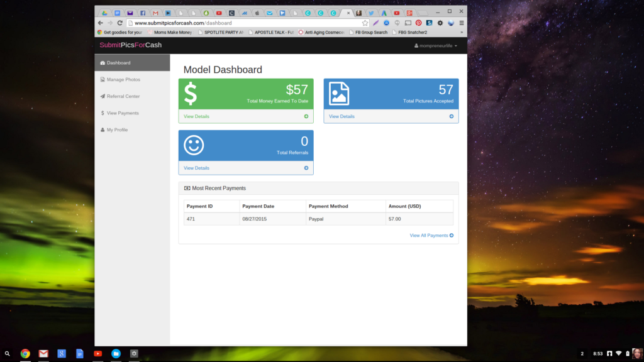This screenshot has width=644, height=362.
Task: Click the clock showing 8:53
Action: pos(598,353)
